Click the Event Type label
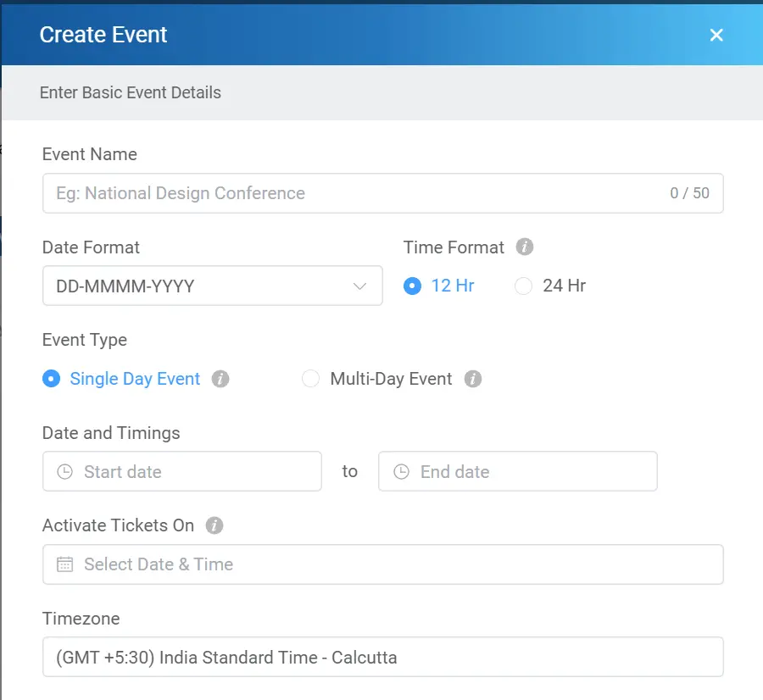The width and height of the screenshot is (763, 700). (85, 340)
